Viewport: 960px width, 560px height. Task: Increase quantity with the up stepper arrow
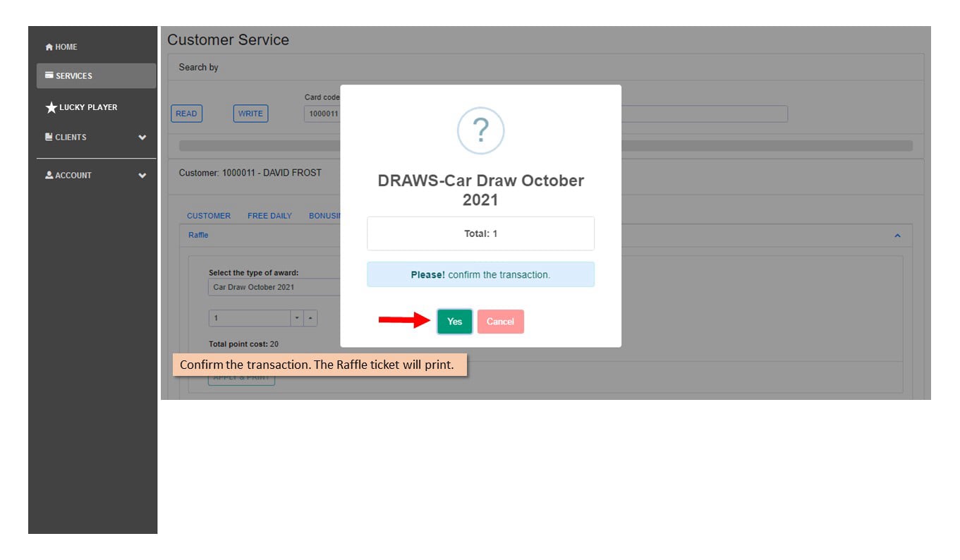(310, 318)
